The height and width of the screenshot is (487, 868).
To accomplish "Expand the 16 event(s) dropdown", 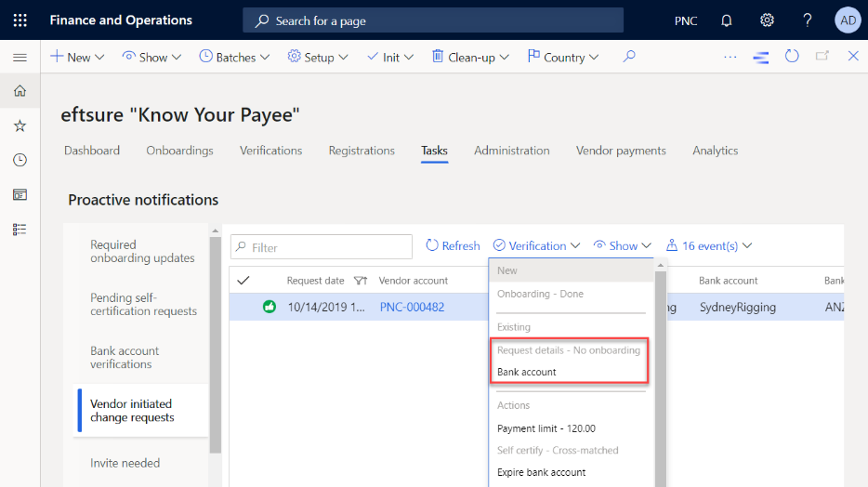I will point(709,245).
